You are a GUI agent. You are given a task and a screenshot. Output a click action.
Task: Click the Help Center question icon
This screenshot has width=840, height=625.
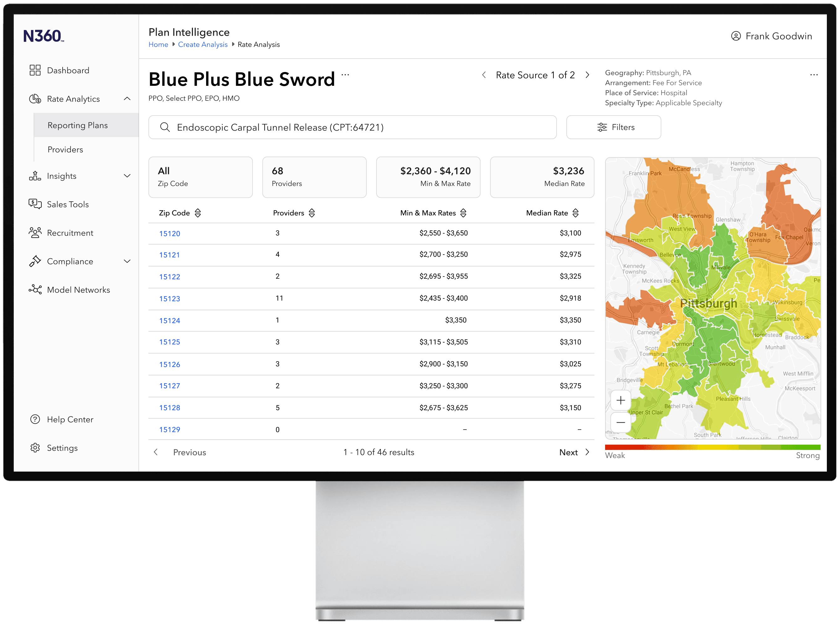click(x=35, y=419)
